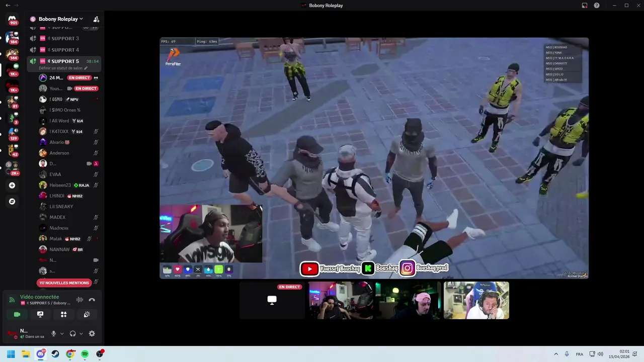Click user 'Malak' in voice list
This screenshot has height=362, width=644.
coord(69,239)
